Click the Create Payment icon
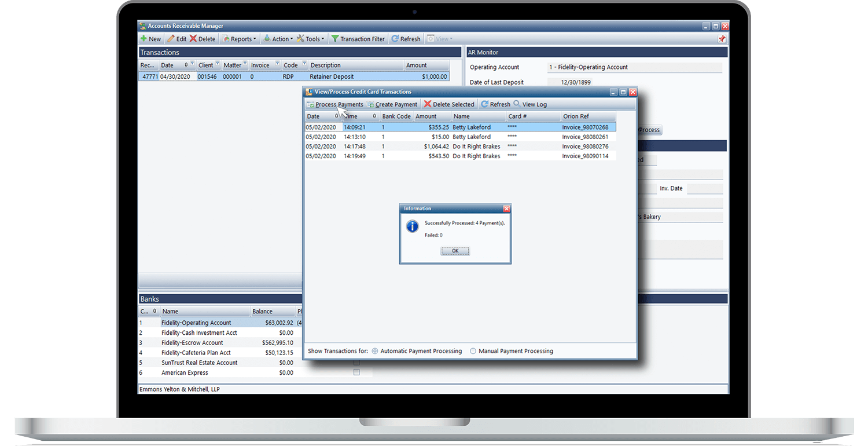 370,104
